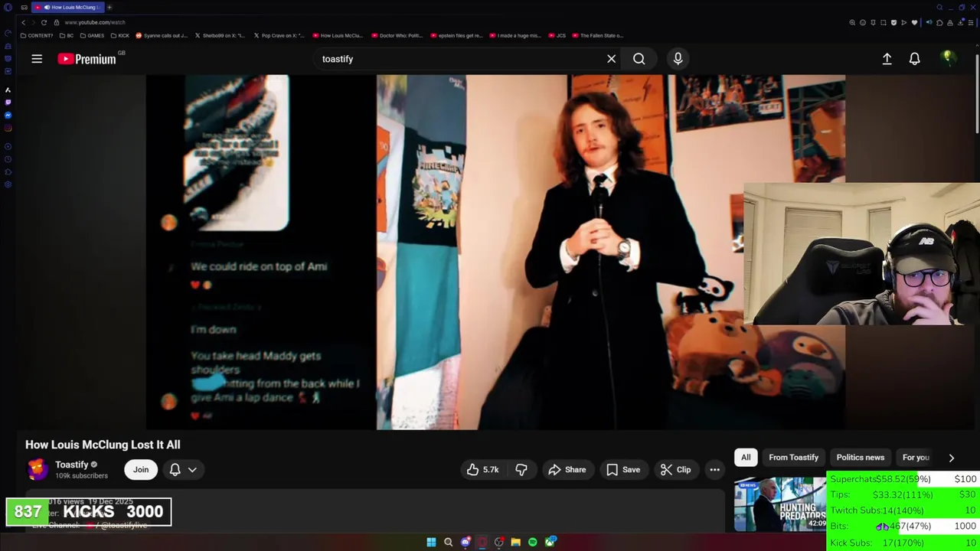Open the browser easy setup menu icon
Viewport: 980px width, 551px height.
click(970, 22)
